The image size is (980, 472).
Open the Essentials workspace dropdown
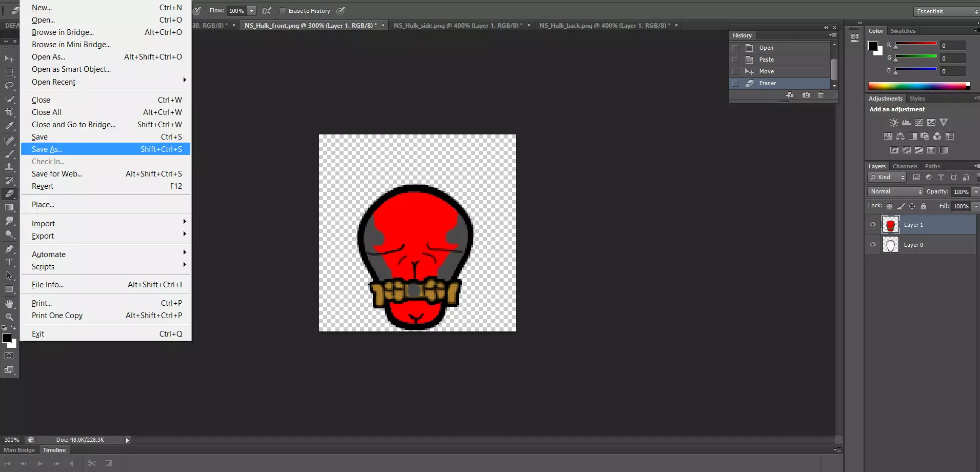point(947,11)
